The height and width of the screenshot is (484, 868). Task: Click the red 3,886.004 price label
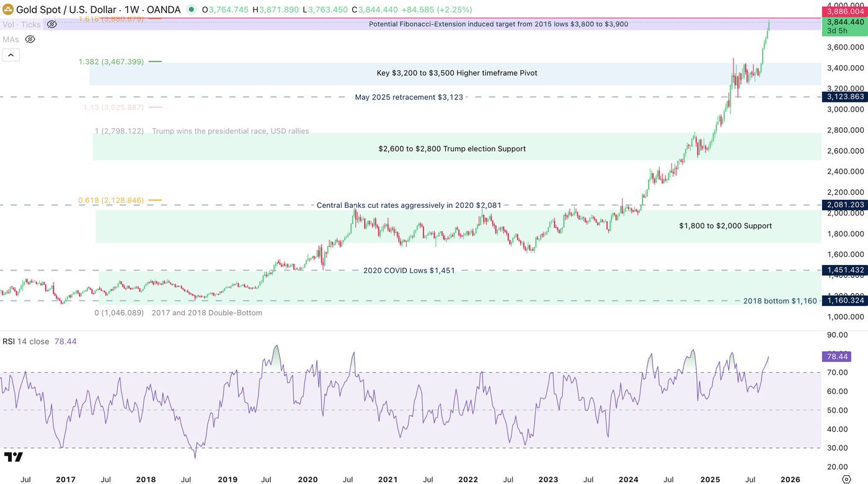[x=844, y=11]
